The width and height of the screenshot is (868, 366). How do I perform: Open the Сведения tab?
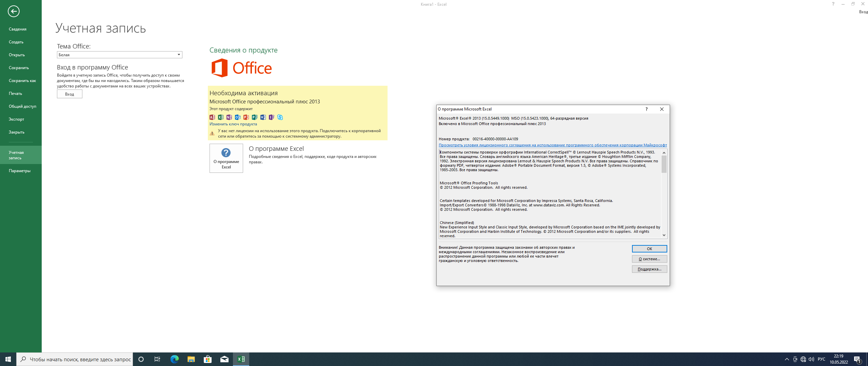click(x=21, y=29)
